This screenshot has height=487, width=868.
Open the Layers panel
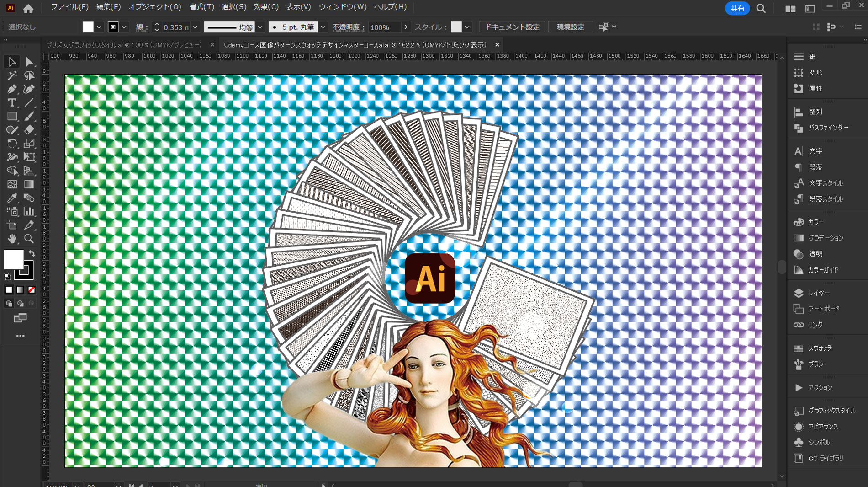(x=818, y=293)
